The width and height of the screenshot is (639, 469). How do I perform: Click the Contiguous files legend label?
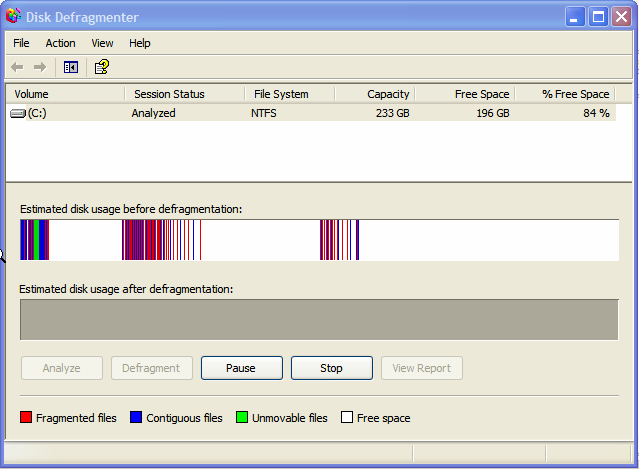point(184,418)
